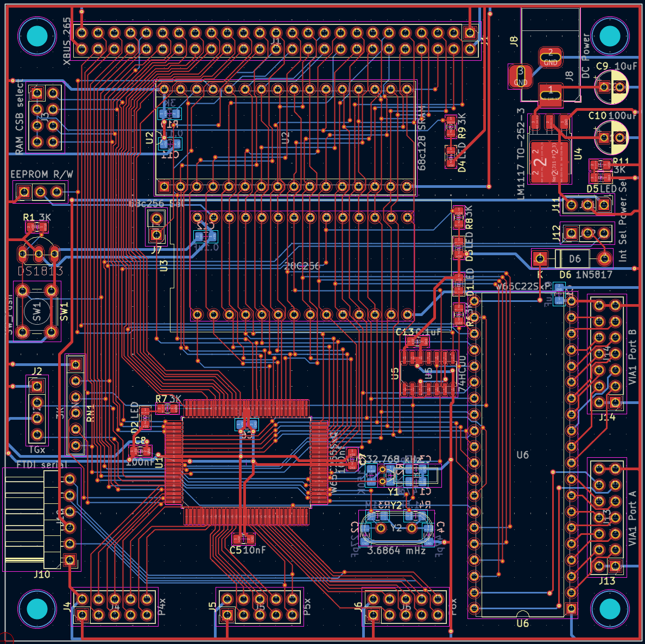Select the J2 four-pin header
The image size is (645, 644).
[x=36, y=411]
